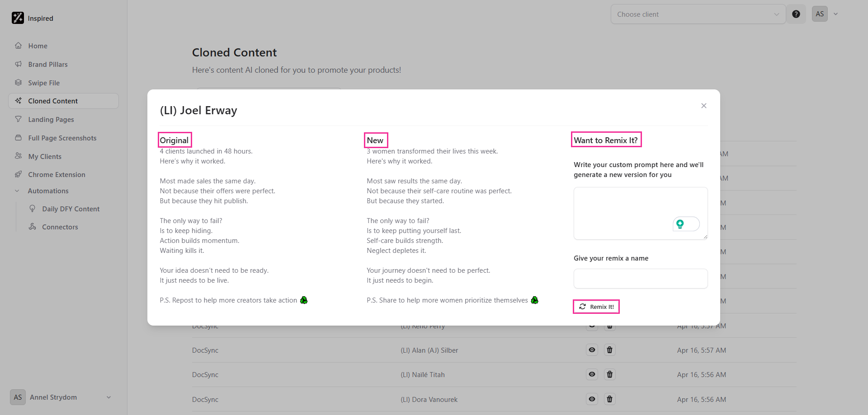Click the remix name input field

pos(641,279)
